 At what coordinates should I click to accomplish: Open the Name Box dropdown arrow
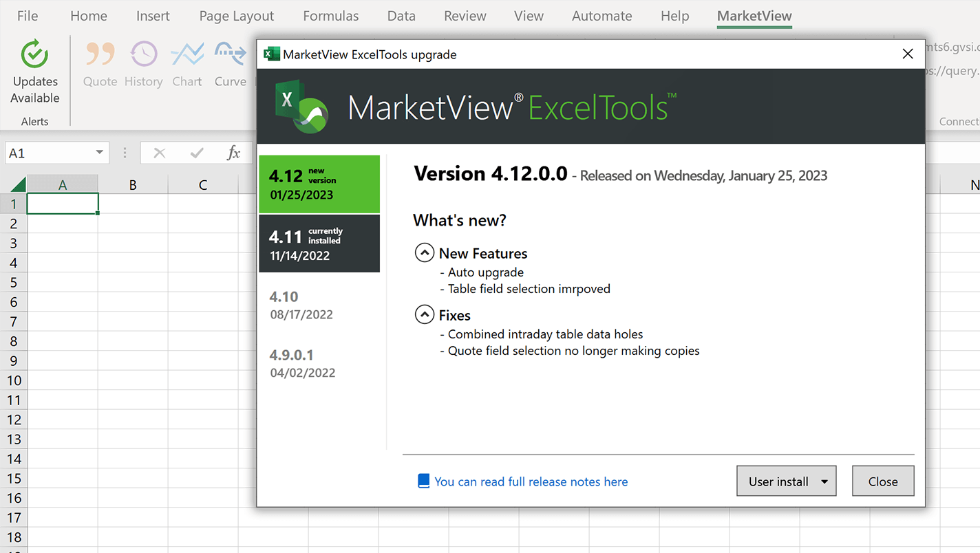coord(100,153)
